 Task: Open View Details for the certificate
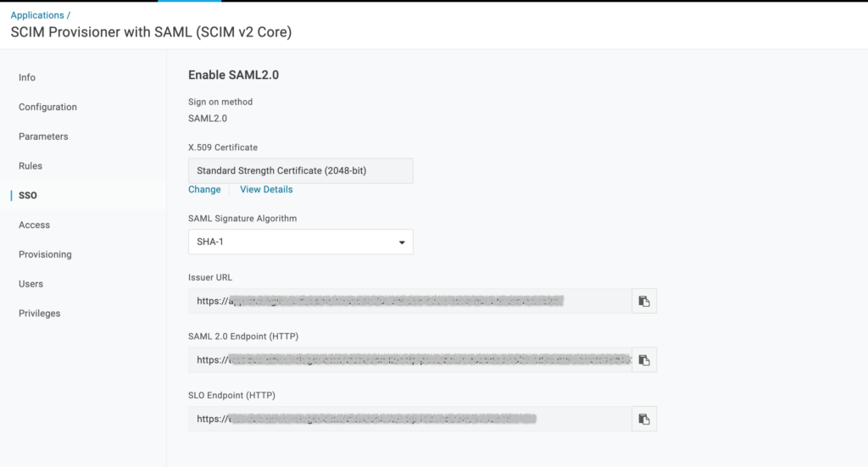point(266,189)
